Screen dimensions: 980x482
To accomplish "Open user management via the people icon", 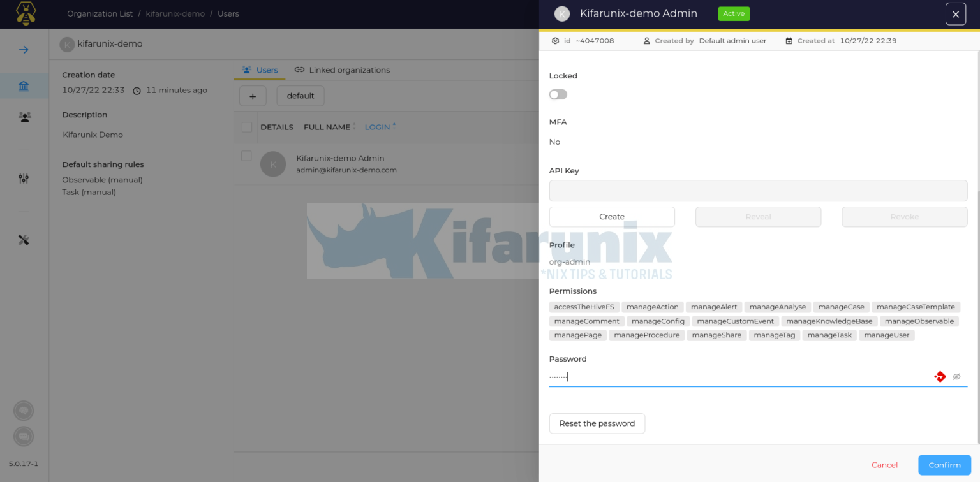I will pos(24,117).
